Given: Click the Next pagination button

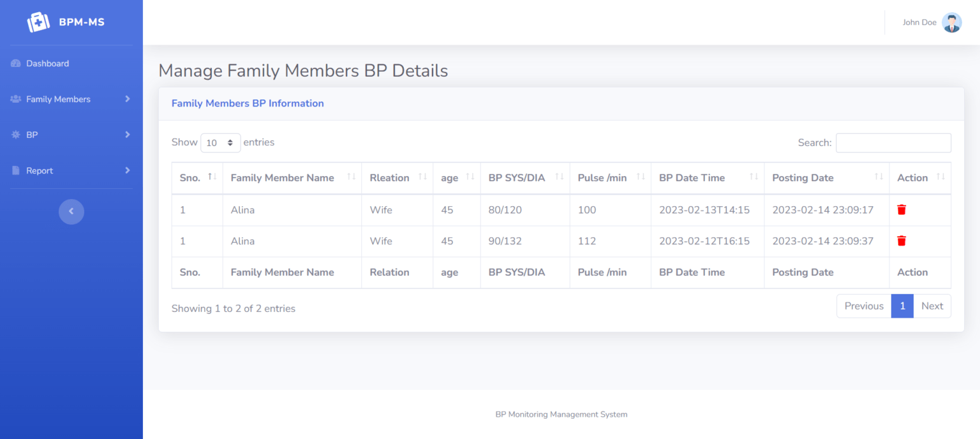Looking at the screenshot, I should pos(932,306).
